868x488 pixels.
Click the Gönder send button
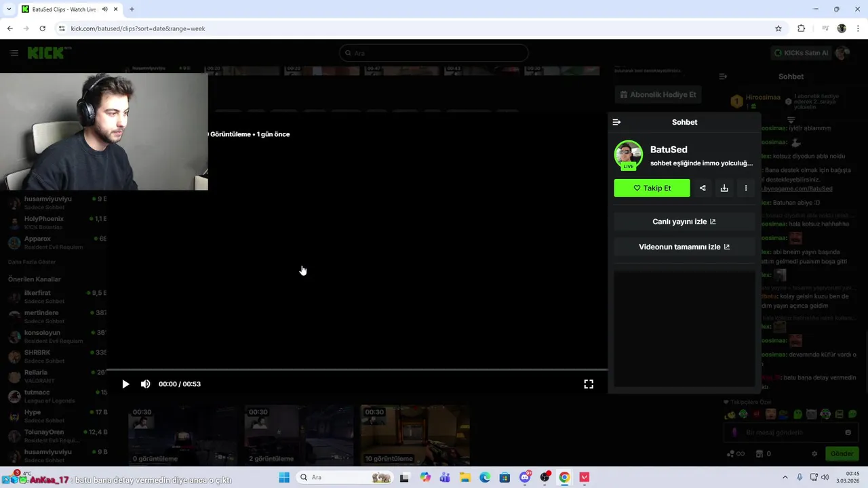842,453
